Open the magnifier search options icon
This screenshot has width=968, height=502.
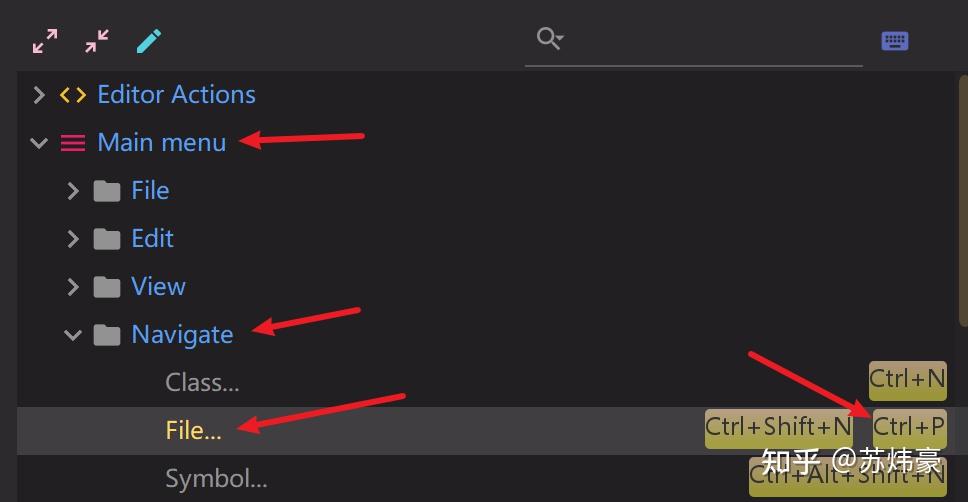tap(549, 38)
